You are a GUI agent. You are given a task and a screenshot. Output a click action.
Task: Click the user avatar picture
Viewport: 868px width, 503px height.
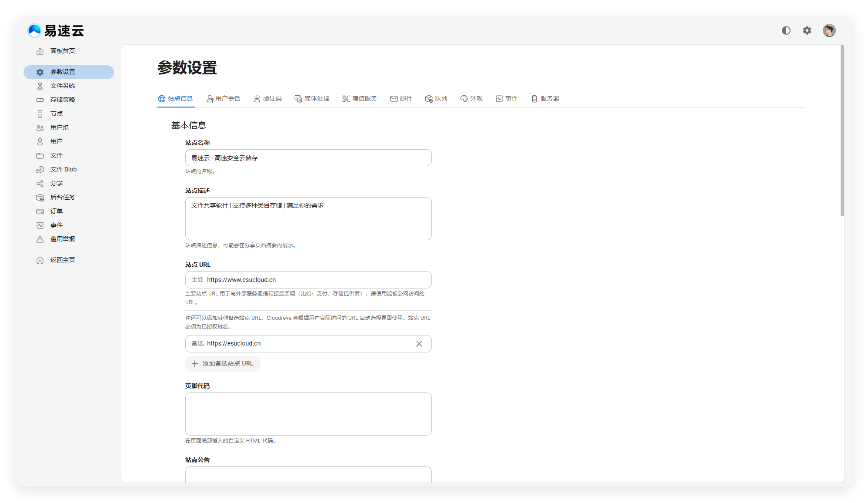[829, 30]
